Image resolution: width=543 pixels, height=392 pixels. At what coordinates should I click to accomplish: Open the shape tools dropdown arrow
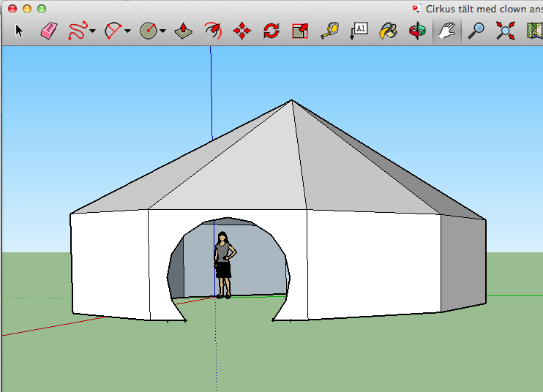pos(162,31)
